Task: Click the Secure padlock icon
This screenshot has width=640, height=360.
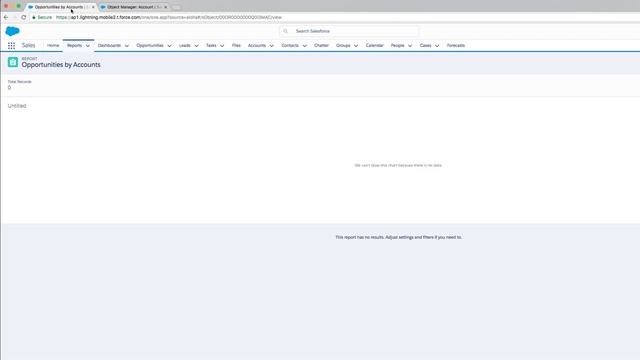Action: 34,17
